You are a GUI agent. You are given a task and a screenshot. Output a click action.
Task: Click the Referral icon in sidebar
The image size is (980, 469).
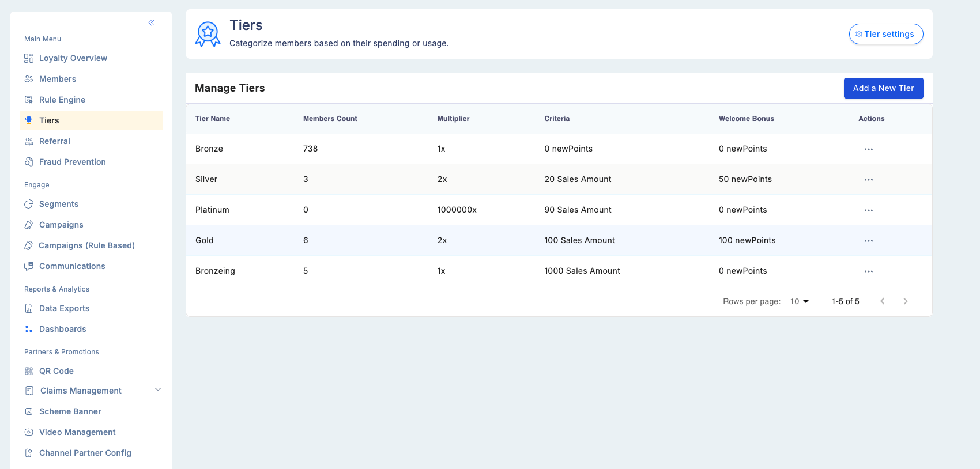[x=29, y=141]
